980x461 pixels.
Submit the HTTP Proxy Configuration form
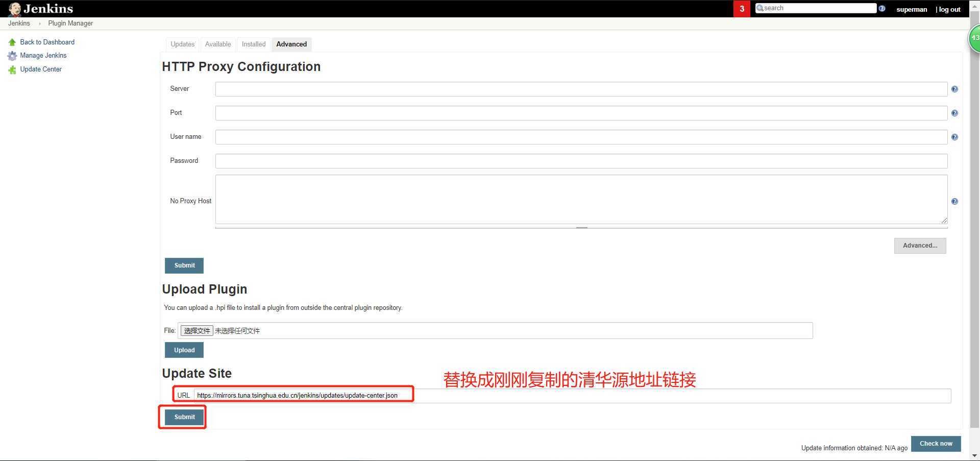tap(184, 265)
